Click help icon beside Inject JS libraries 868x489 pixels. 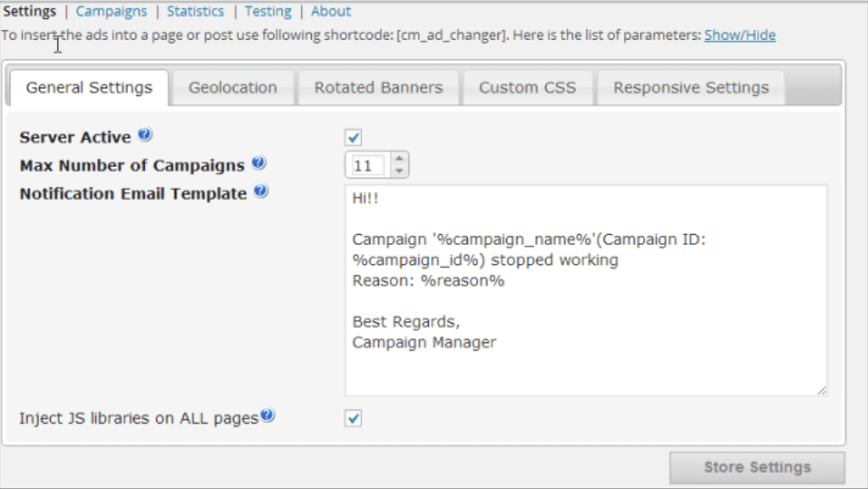point(268,416)
